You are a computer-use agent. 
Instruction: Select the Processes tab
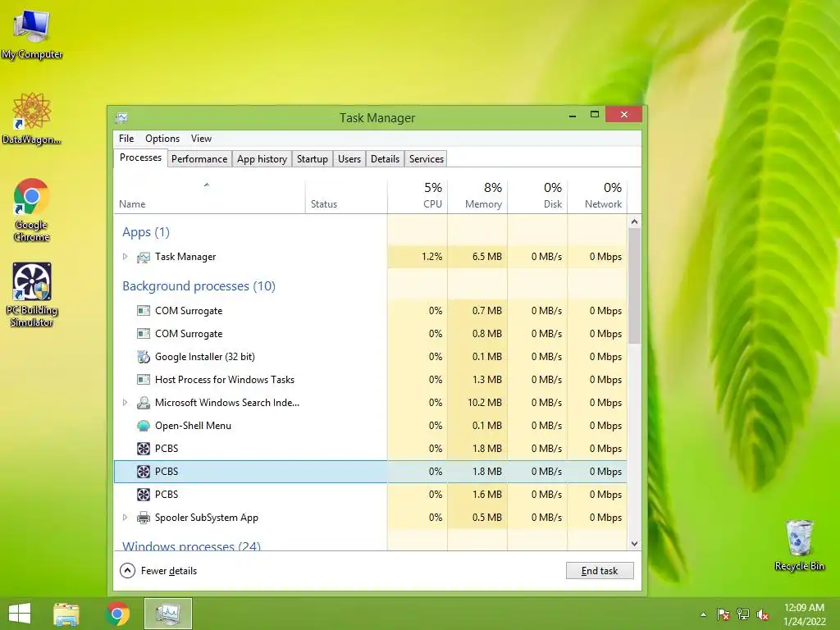pyautogui.click(x=140, y=157)
